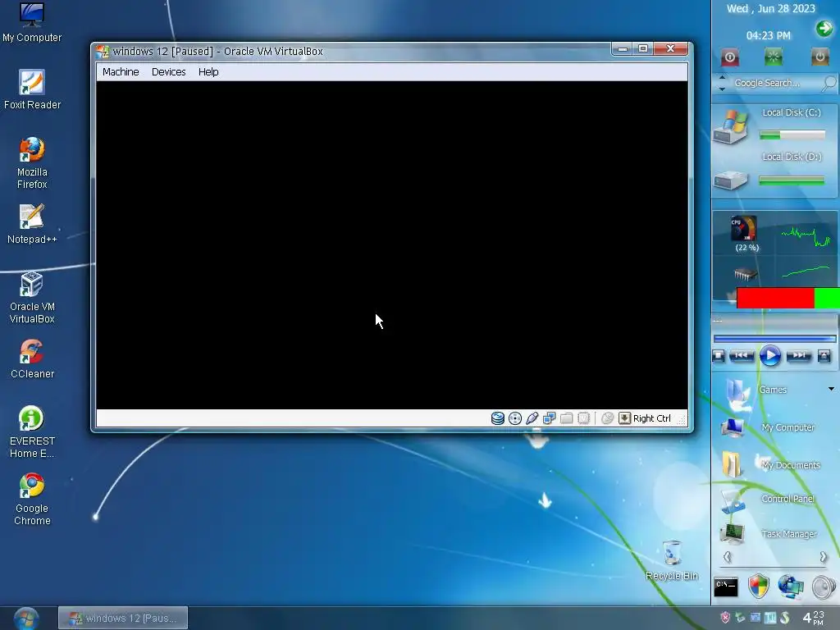This screenshot has height=630, width=840.
Task: Click the Right Ctrl host key label
Action: click(x=652, y=418)
